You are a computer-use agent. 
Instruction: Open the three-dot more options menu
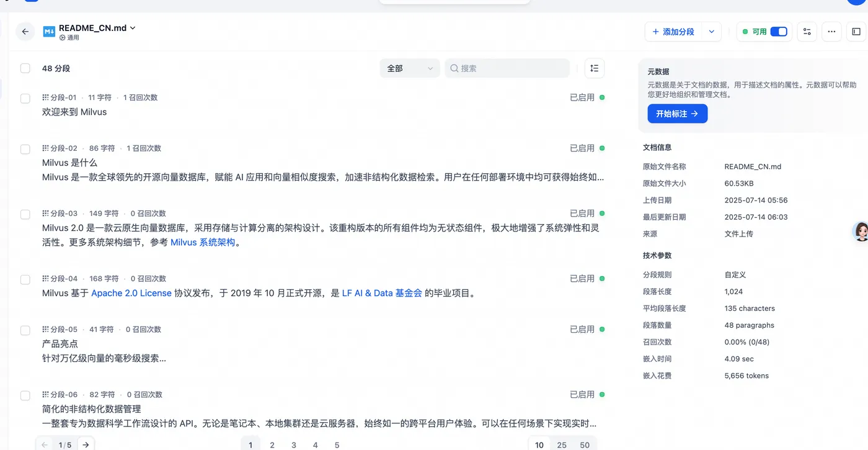[831, 32]
